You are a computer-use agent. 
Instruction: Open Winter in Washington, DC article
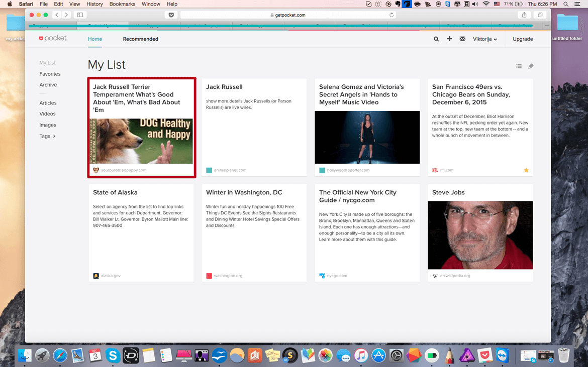(244, 192)
